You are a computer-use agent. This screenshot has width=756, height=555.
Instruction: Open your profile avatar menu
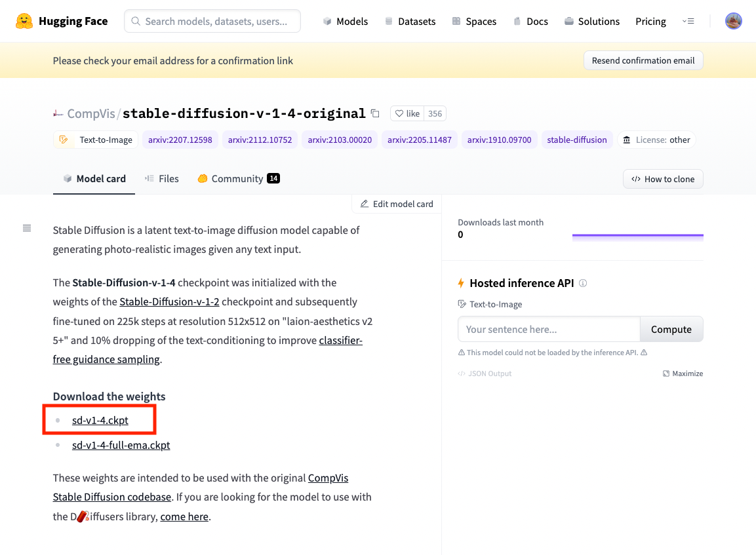pyautogui.click(x=734, y=20)
